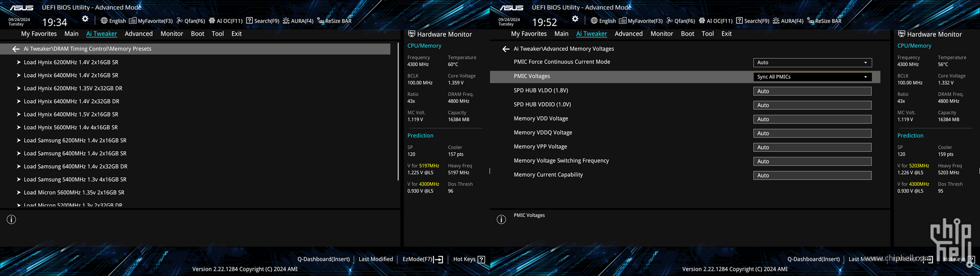The image size is (980, 276).
Task: Show Hot Keys help in left BIOS screen
Action: pyautogui.click(x=469, y=259)
